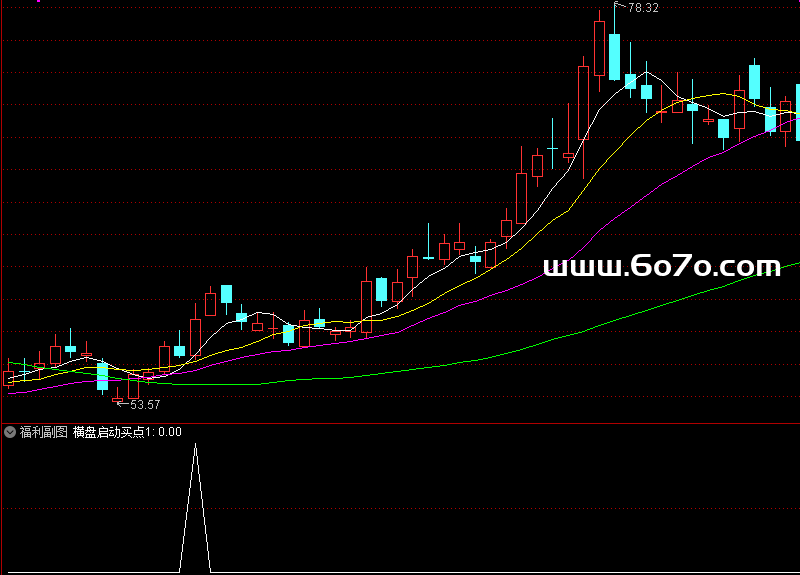Select the cyan candle under the 78.32 marker
Screen dimensions: 800x575
614,57
